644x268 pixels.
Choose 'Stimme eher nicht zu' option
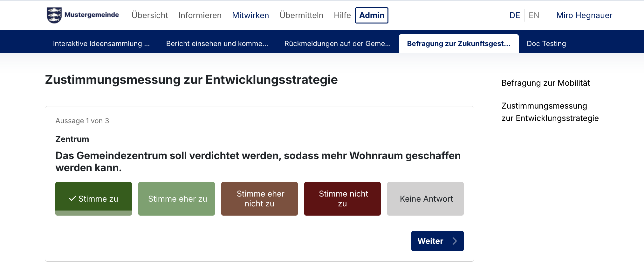click(x=259, y=199)
